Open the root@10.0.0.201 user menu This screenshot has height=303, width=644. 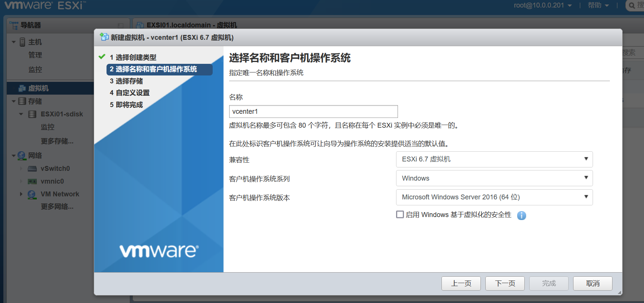coord(543,5)
